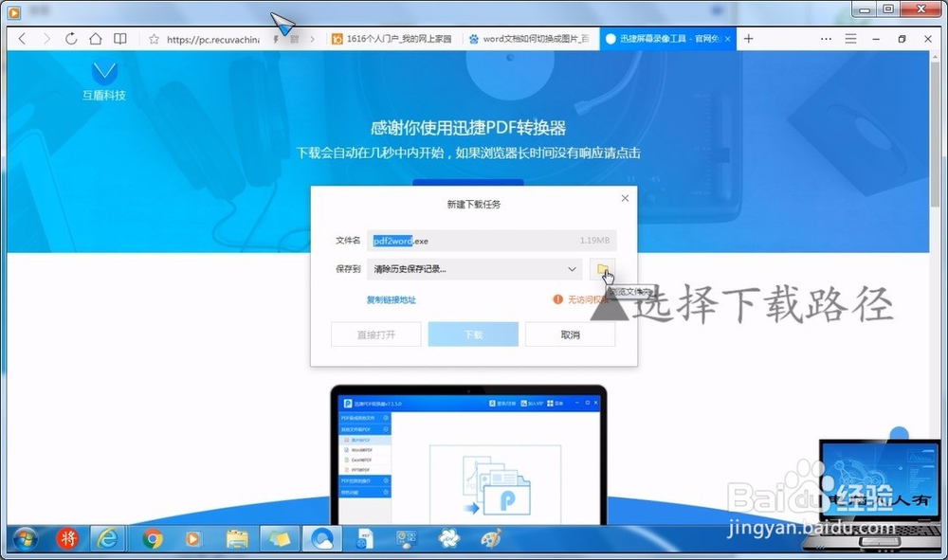Open the Paint palette taskbar icon
This screenshot has height=560, width=948.
(491, 538)
